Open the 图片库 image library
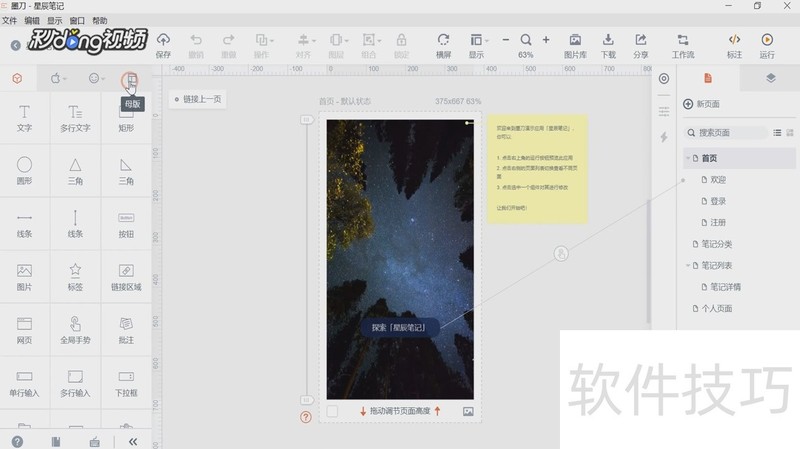The image size is (800, 449). [574, 45]
